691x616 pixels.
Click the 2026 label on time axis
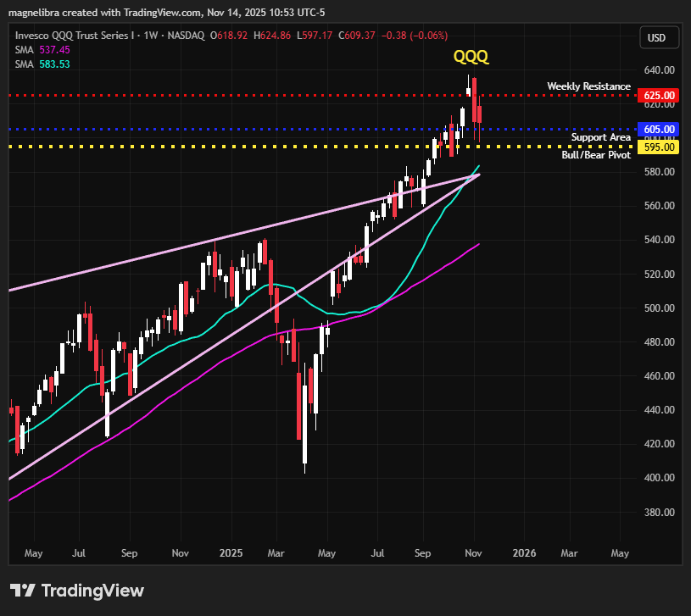(524, 553)
